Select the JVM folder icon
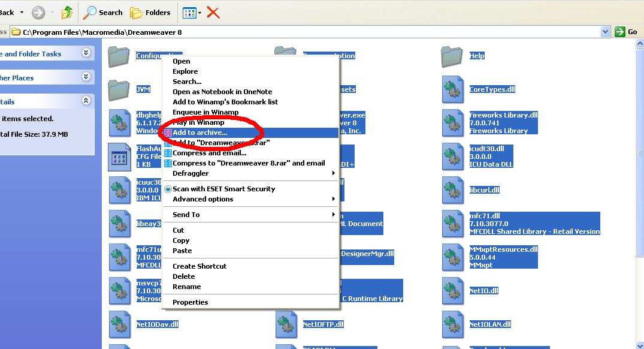Image resolution: width=644 pixels, height=349 pixels. click(119, 89)
